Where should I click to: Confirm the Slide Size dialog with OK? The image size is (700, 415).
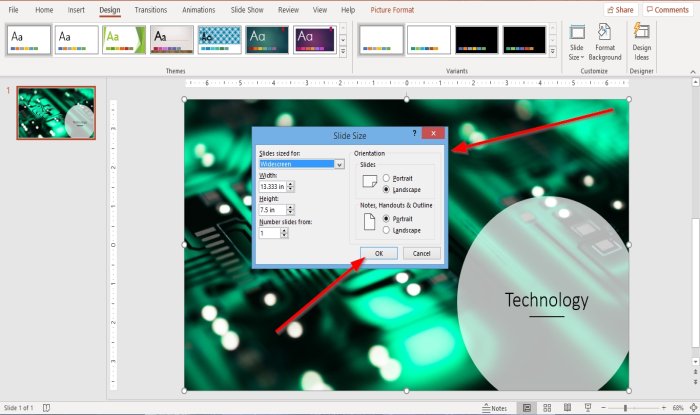(x=379, y=253)
